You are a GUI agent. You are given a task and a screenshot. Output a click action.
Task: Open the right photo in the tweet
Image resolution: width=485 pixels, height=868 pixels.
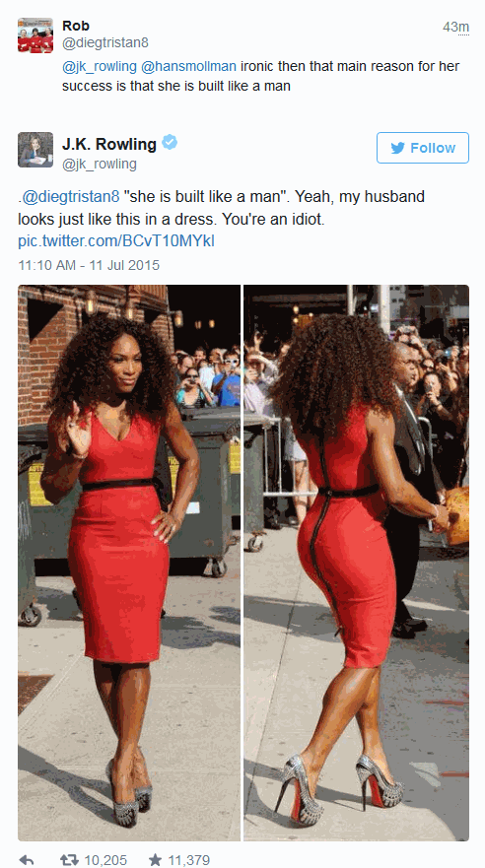click(357, 563)
